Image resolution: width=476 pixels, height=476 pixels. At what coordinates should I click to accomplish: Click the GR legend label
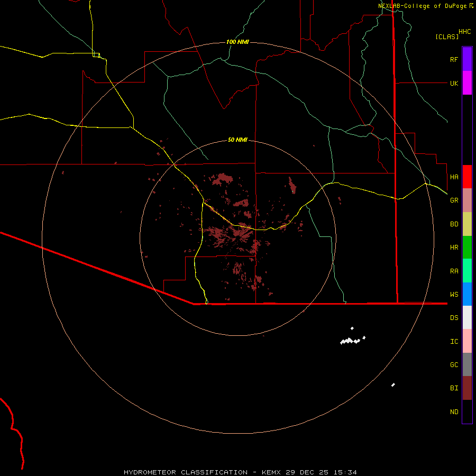tap(454, 200)
